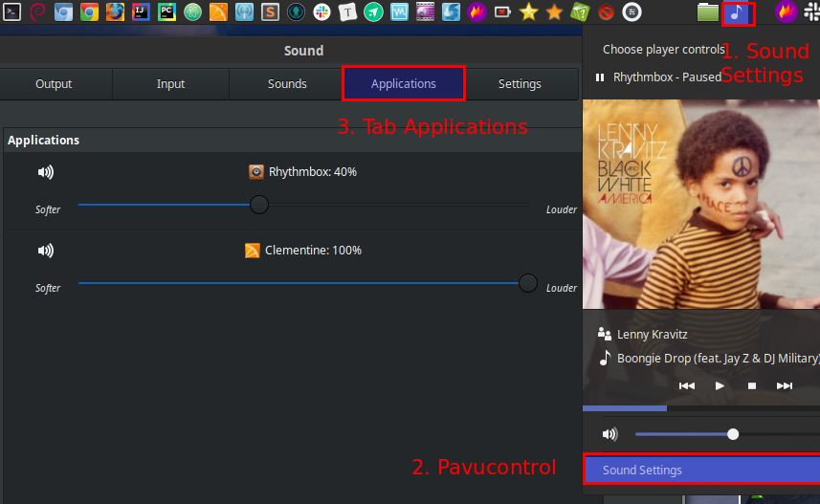The image size is (820, 504).
Task: Open the Atom editor launcher
Action: coord(192,11)
